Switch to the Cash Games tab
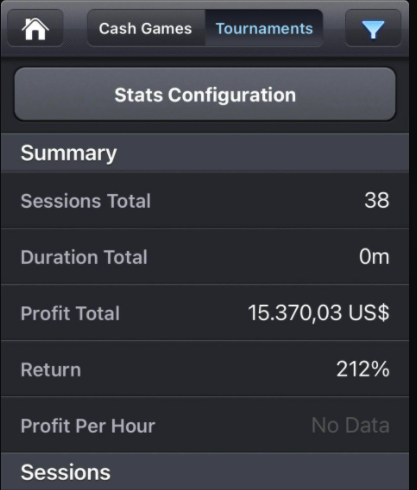This screenshot has width=417, height=490. pyautogui.click(x=146, y=28)
